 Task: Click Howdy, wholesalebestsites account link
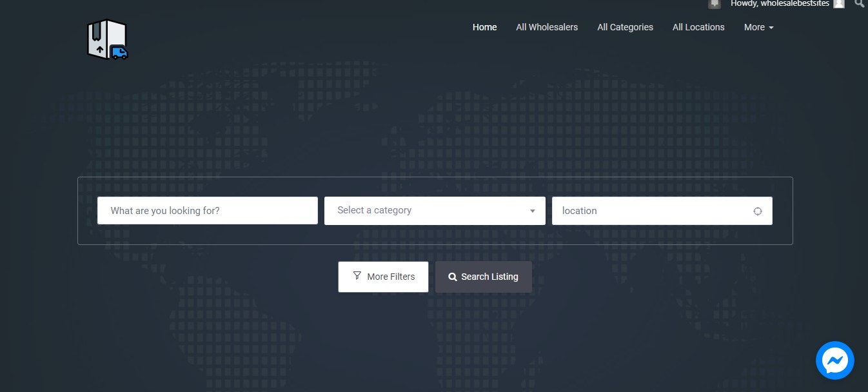(780, 3)
